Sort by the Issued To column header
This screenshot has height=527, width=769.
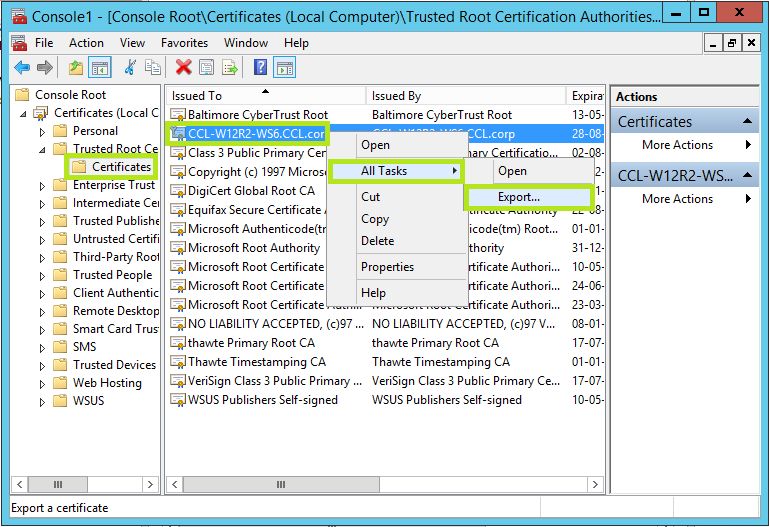point(267,96)
